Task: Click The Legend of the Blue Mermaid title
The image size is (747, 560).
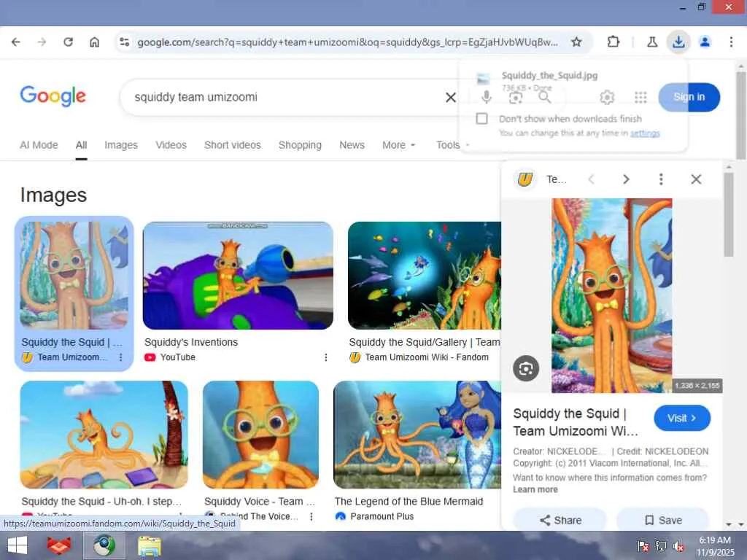Action: pos(409,501)
